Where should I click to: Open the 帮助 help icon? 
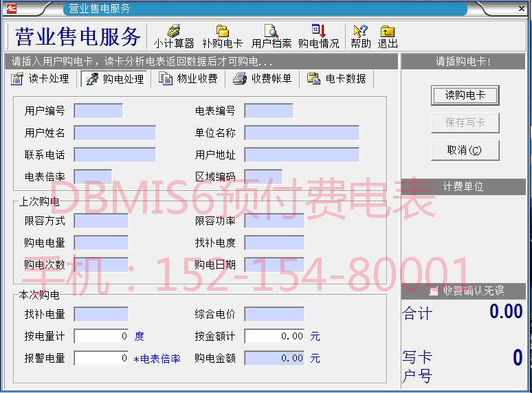[x=360, y=36]
